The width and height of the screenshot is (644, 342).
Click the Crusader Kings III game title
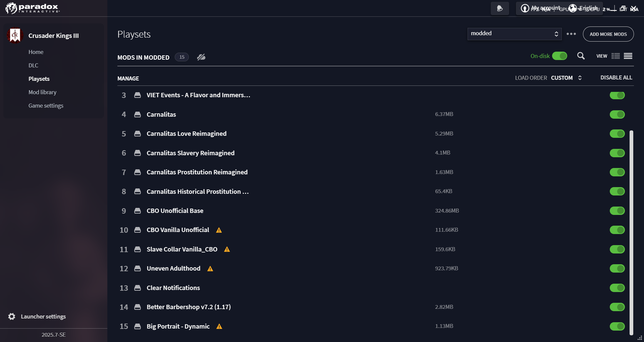tap(54, 36)
